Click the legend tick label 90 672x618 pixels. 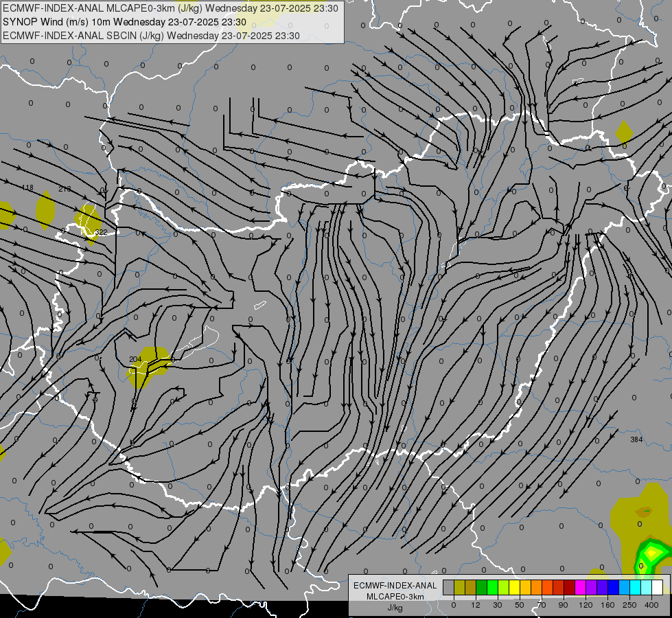click(563, 605)
